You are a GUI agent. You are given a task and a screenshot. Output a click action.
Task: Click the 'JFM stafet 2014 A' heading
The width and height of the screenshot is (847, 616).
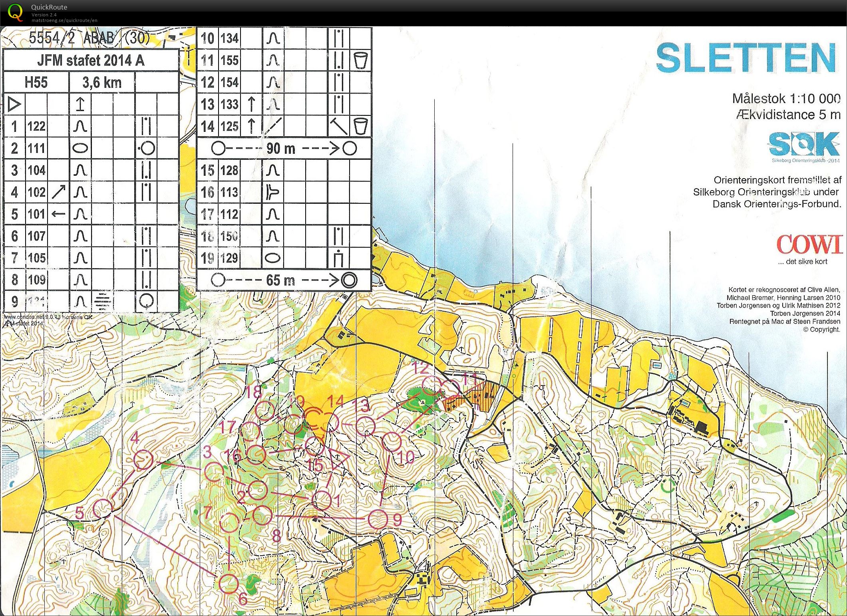click(91, 60)
